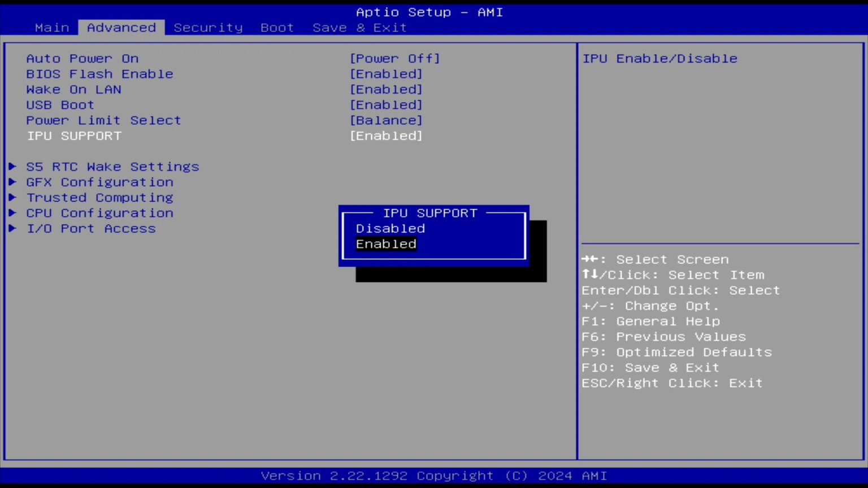Click the arrow icon beside I/O Port Access
The width and height of the screenshot is (868, 488).
12,229
